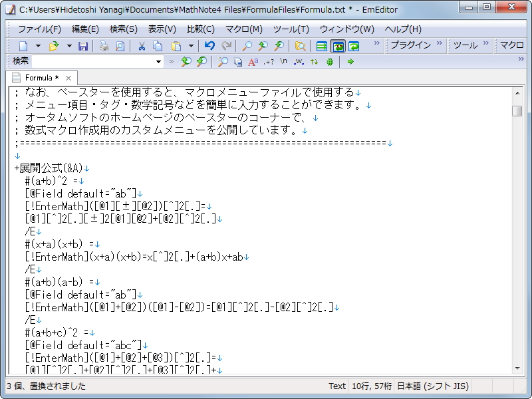Click Find Next icon in main toolbar

point(263,46)
